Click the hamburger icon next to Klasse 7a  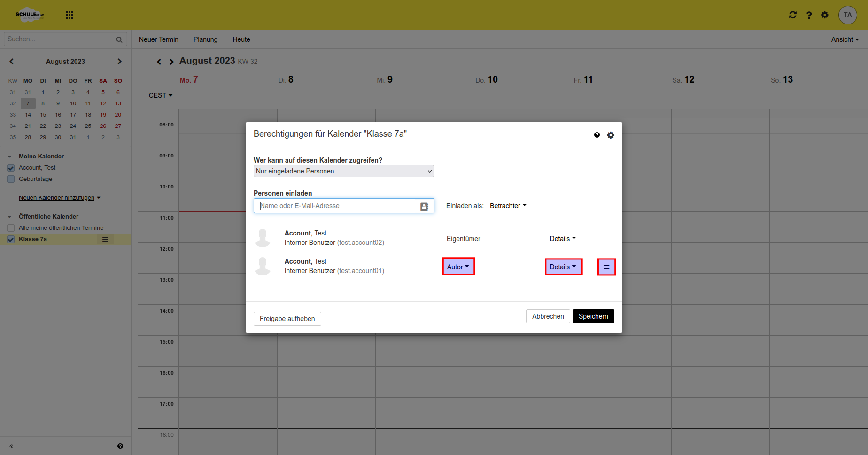tap(105, 239)
